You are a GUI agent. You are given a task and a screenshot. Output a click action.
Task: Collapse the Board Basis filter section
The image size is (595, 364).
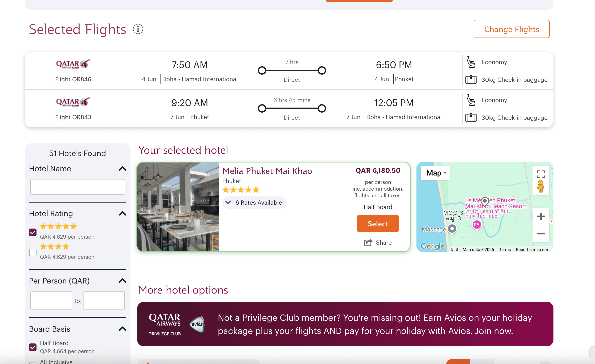(123, 329)
